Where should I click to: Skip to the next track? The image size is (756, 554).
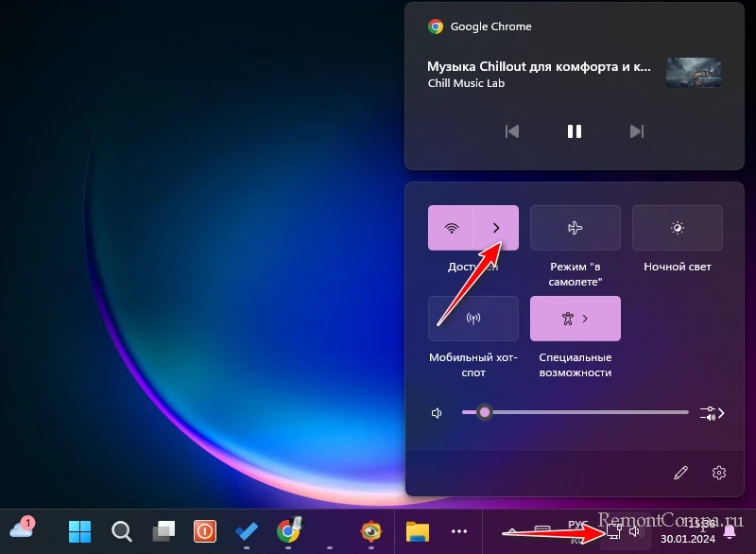point(637,131)
